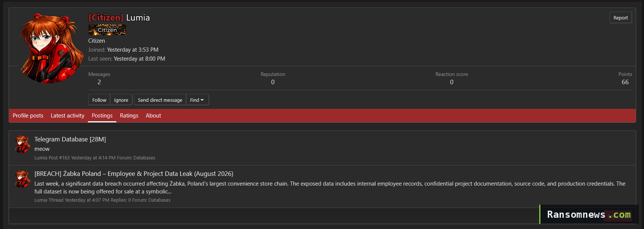This screenshot has width=644, height=229.
Task: Click the Citizen rank badge banner
Action: click(x=107, y=30)
